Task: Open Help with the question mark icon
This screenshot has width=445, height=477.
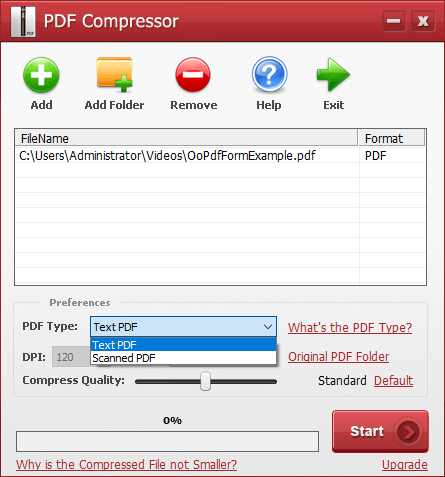Action: 269,74
